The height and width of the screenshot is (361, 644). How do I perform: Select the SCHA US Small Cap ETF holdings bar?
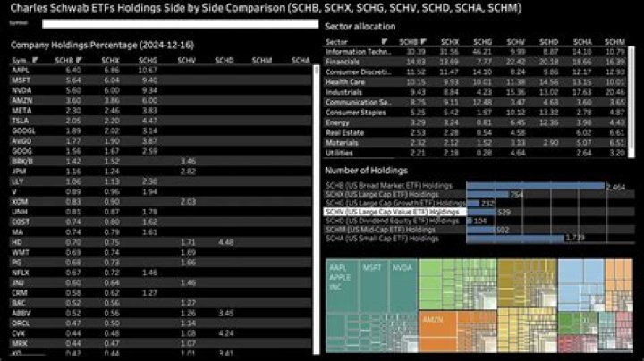(x=515, y=238)
